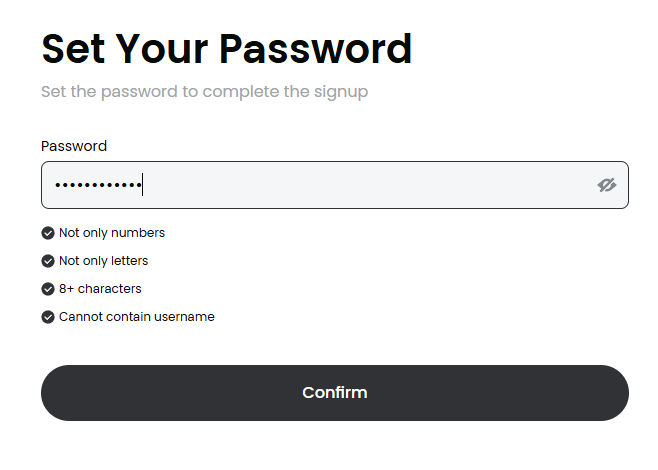The width and height of the screenshot is (658, 470).
Task: Click the checkmark icon beside Not only letters
Action: 48,261
